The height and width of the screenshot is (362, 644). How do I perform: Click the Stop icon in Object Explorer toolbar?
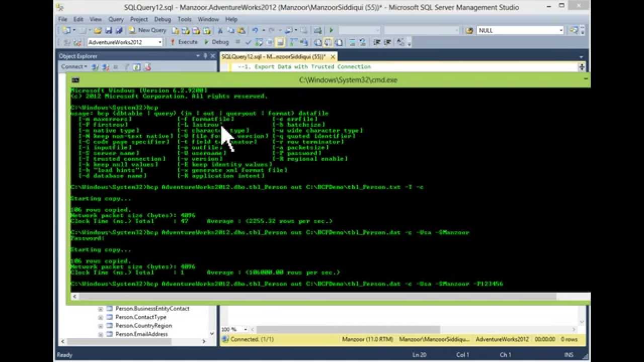click(115, 66)
